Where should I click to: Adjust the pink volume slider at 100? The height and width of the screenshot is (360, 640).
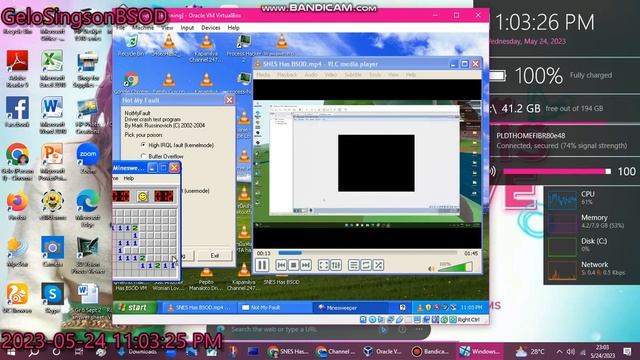click(557, 171)
